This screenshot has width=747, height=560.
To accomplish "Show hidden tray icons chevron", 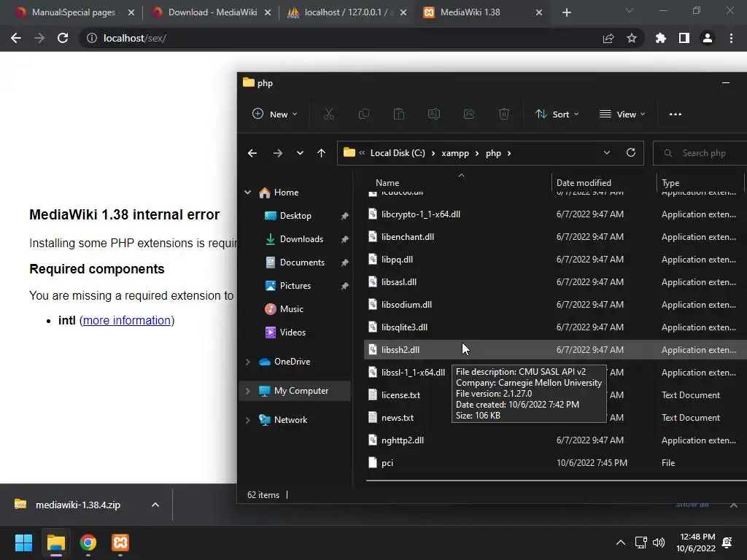I will coord(620,542).
